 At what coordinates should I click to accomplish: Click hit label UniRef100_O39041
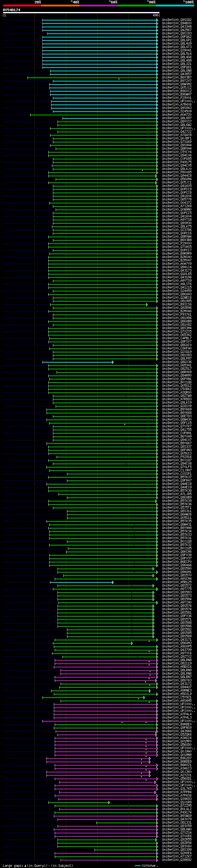coord(177,50)
